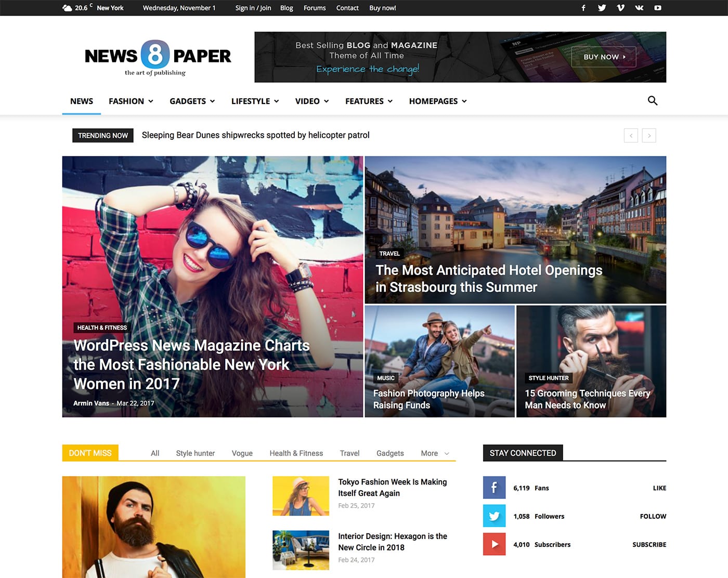
Task: Open the search magnifier icon
Action: [653, 101]
